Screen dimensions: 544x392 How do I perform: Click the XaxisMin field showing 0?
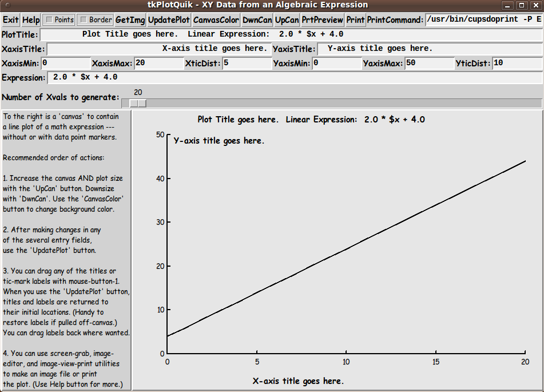(66, 63)
